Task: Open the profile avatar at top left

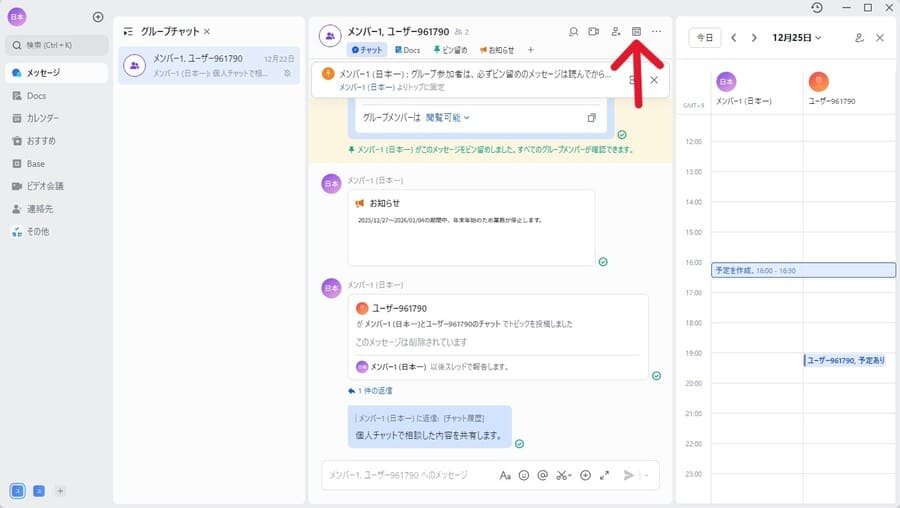Action: 17,17
